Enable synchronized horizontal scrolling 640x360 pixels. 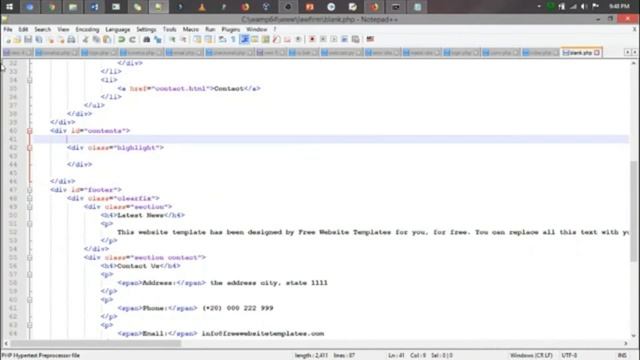[208, 40]
